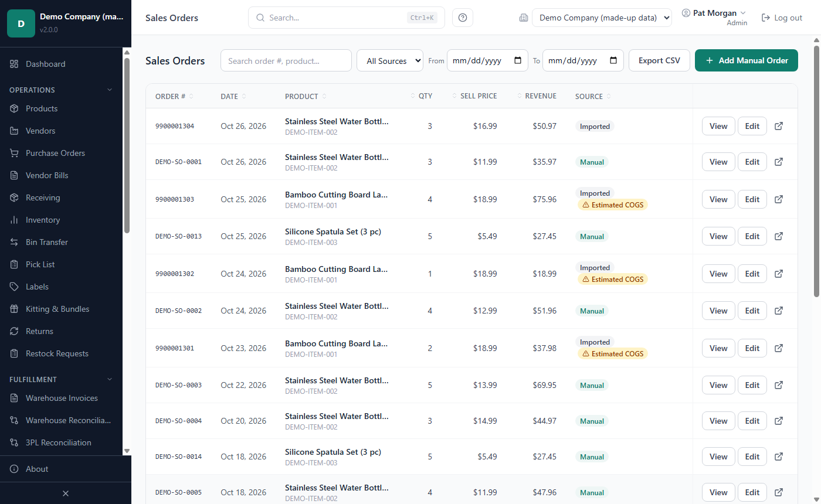Click Estimated COGS badge on order 9900001302
The height and width of the screenshot is (504, 821).
click(x=613, y=280)
